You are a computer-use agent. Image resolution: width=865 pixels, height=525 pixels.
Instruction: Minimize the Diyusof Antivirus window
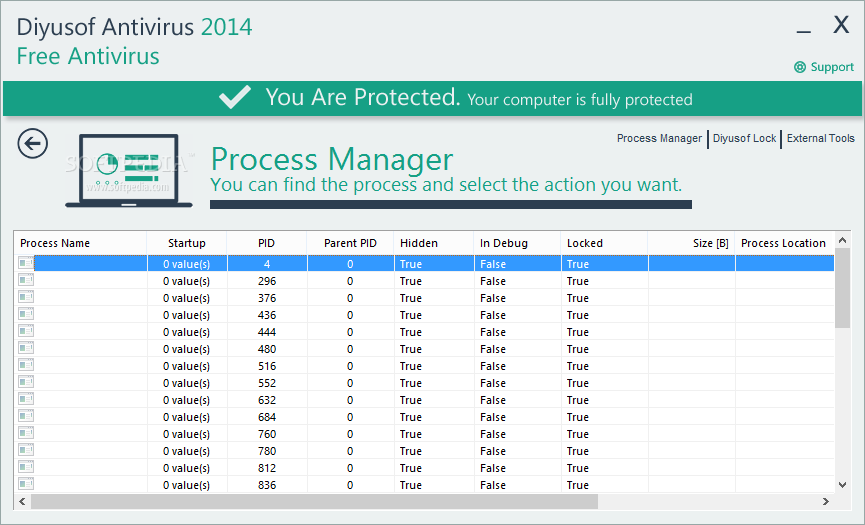pos(804,31)
